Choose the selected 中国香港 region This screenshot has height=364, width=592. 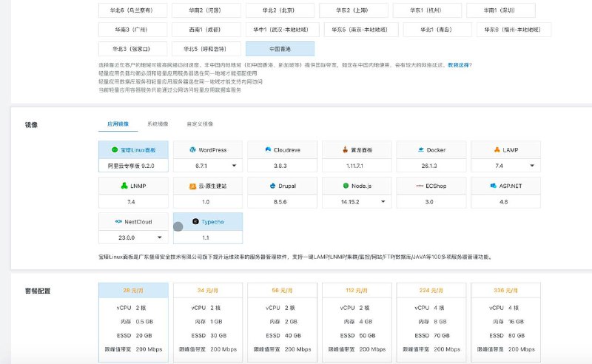click(280, 49)
